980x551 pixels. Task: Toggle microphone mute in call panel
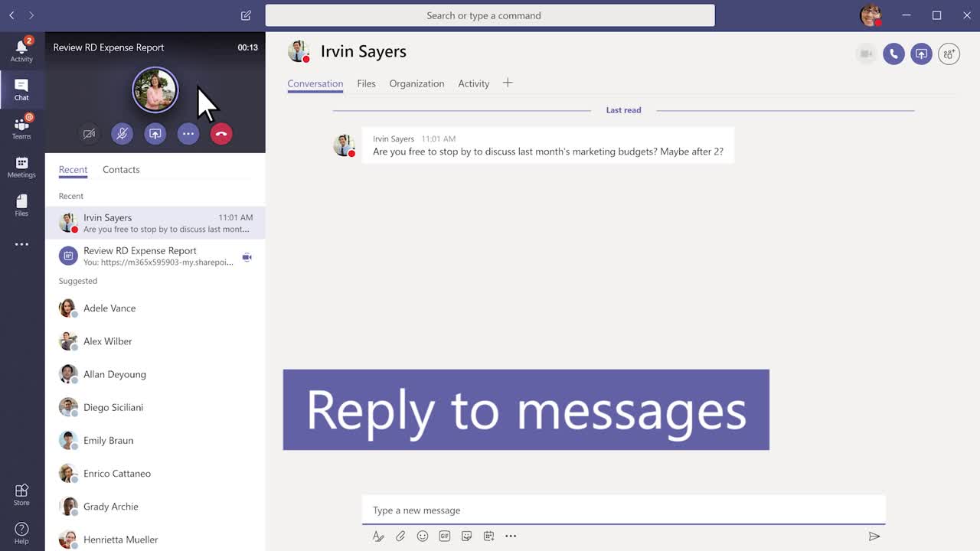click(122, 134)
